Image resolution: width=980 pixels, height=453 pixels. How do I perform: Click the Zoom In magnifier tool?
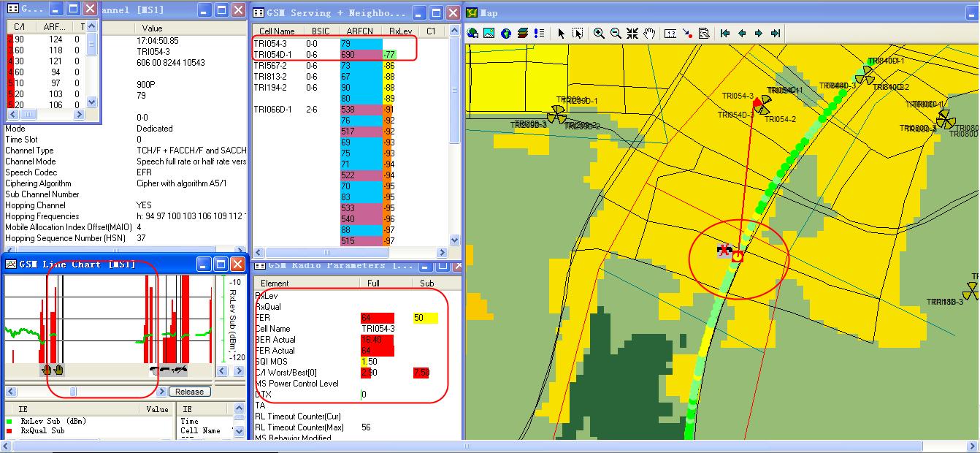tap(599, 33)
